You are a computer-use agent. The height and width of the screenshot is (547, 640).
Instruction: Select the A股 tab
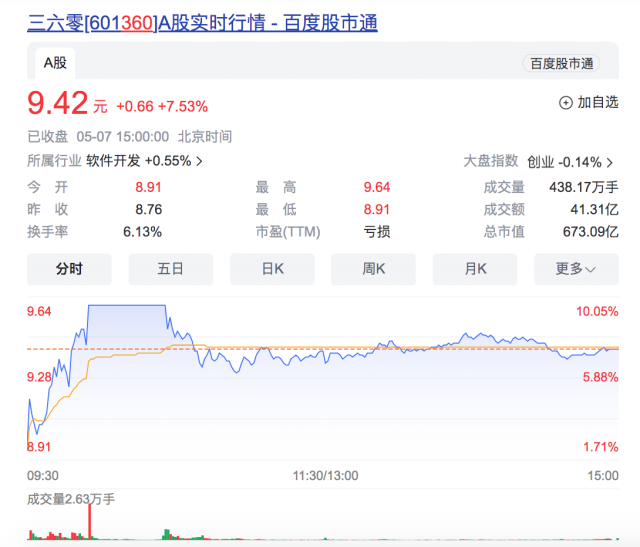coord(55,63)
